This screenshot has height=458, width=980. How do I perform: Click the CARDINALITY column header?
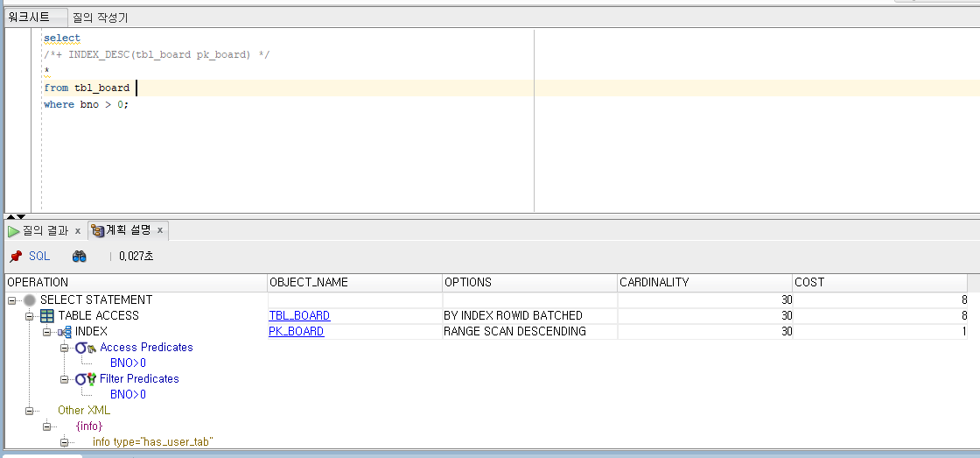(x=705, y=282)
